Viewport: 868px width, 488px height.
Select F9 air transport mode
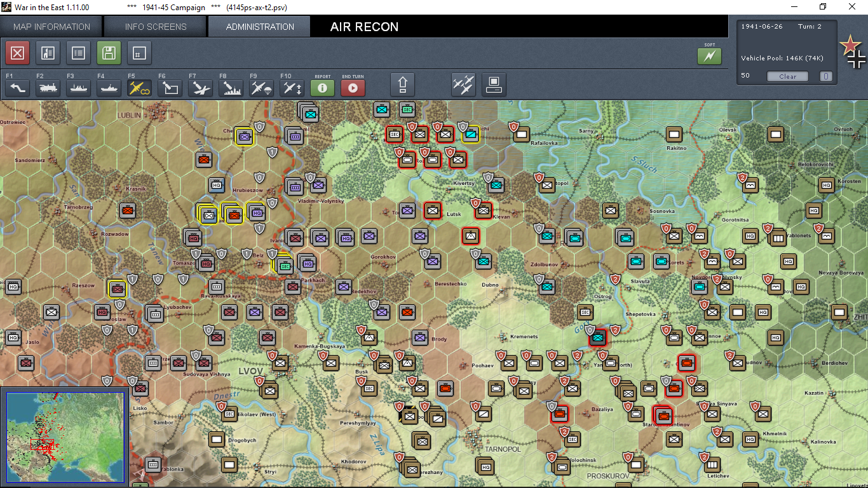point(261,88)
